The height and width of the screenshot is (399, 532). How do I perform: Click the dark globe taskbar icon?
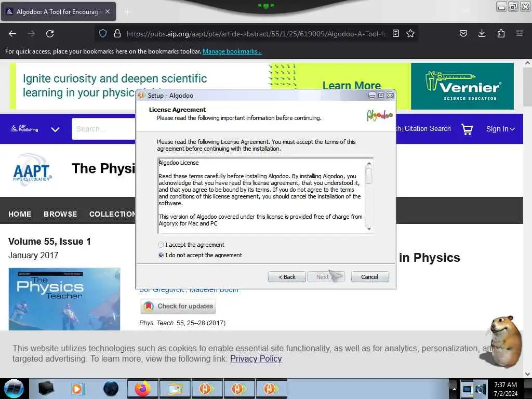(111, 389)
